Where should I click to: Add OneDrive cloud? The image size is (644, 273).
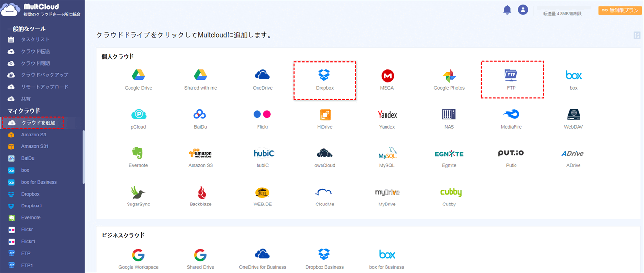tap(262, 80)
